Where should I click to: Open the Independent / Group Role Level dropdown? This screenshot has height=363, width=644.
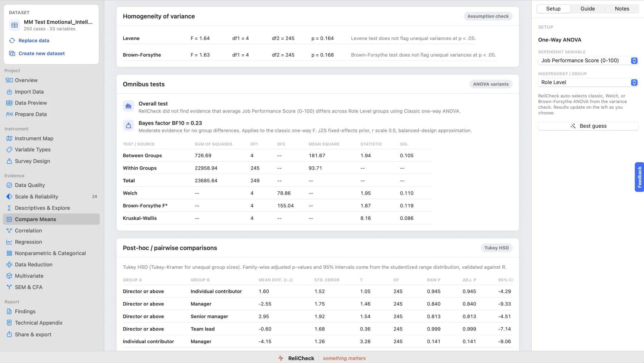(x=588, y=82)
